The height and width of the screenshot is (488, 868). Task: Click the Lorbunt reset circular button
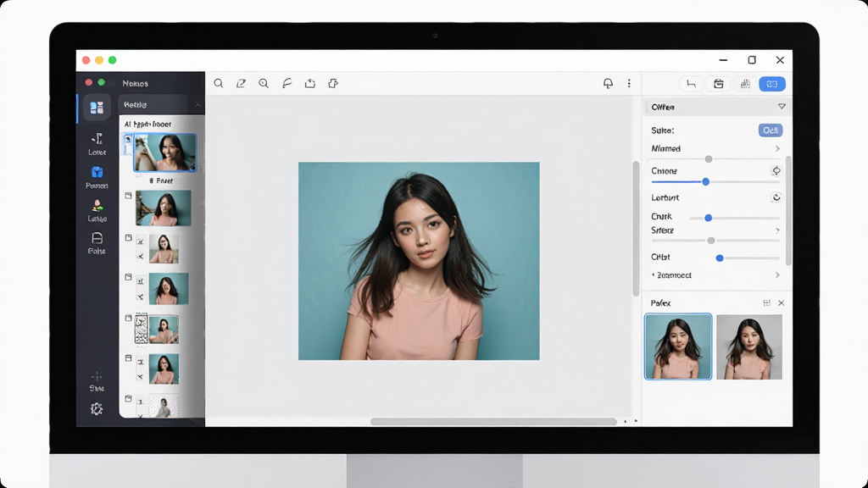point(776,197)
